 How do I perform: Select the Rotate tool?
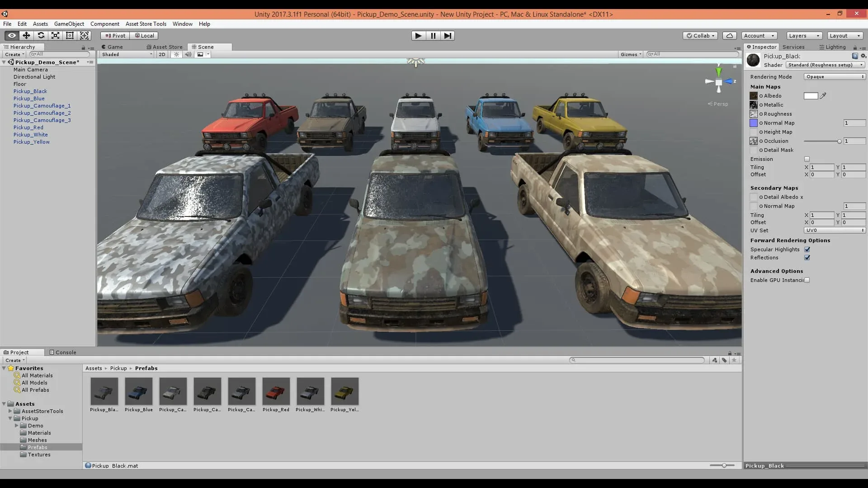pyautogui.click(x=41, y=35)
